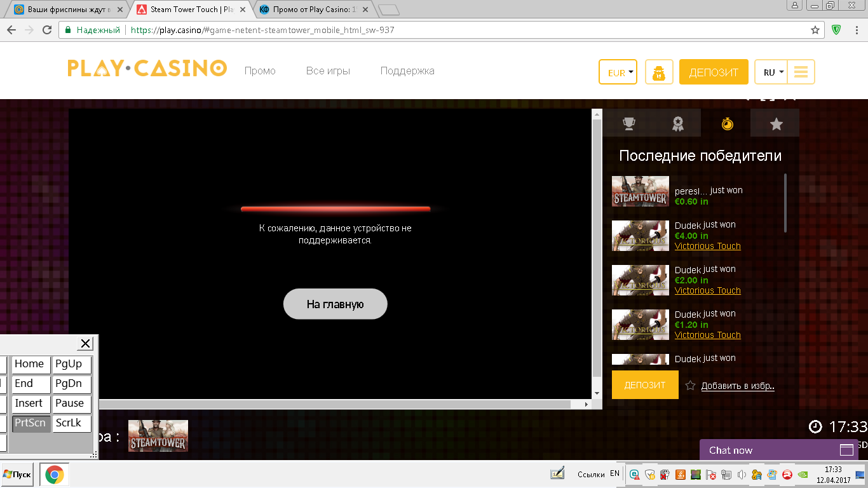
Task: Click the Steam Tower thumbnail below the game
Action: click(x=158, y=436)
